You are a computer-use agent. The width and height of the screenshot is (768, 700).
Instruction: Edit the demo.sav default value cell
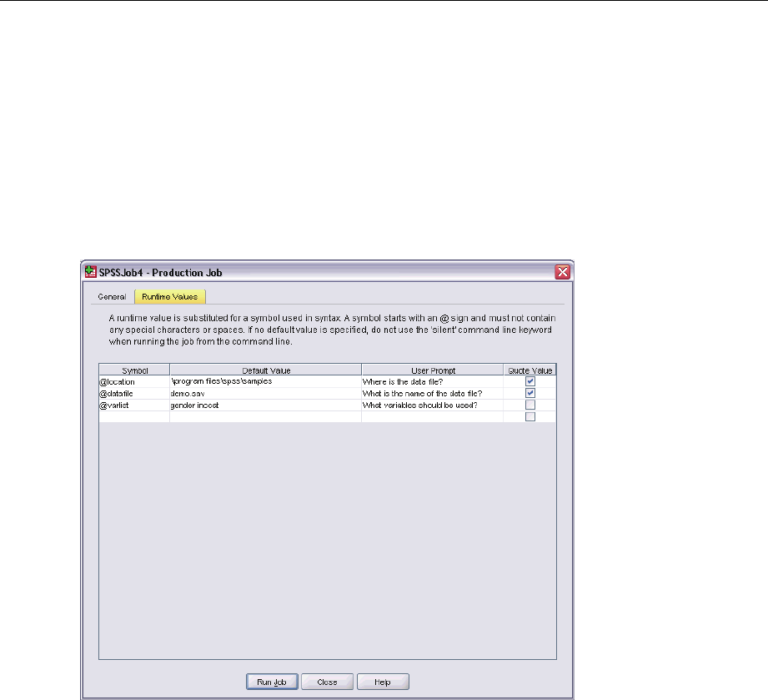pos(265,393)
